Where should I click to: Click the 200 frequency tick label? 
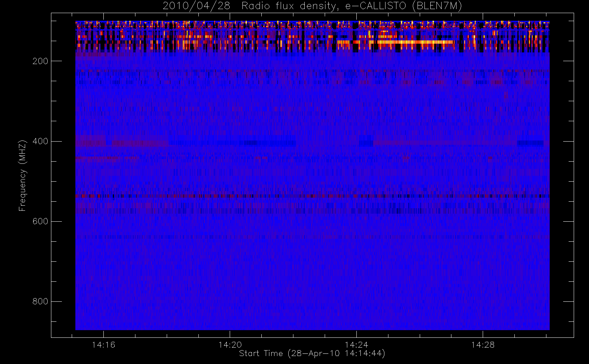(x=40, y=61)
